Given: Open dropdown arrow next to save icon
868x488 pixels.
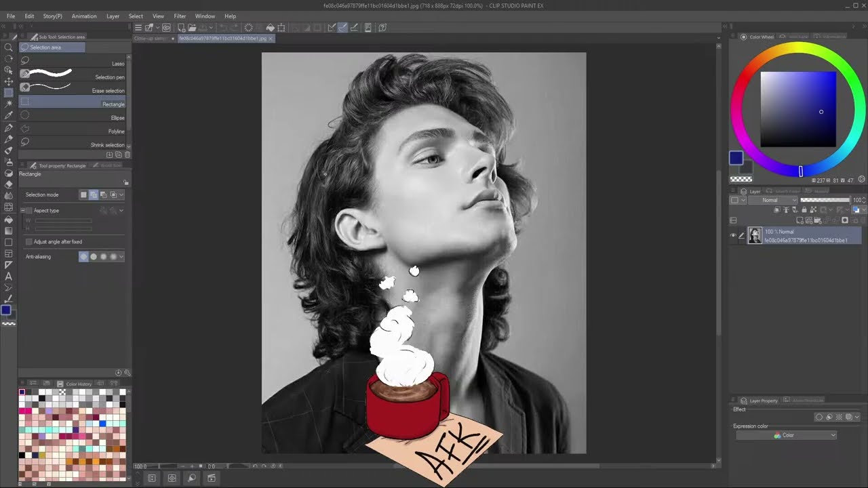Looking at the screenshot, I should coord(211,28).
